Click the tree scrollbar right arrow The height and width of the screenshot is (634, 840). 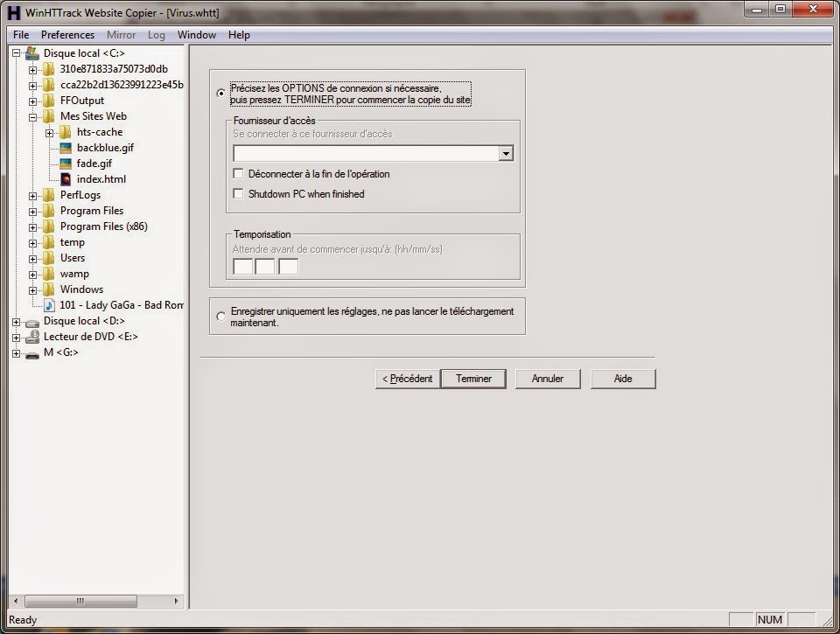coord(176,601)
